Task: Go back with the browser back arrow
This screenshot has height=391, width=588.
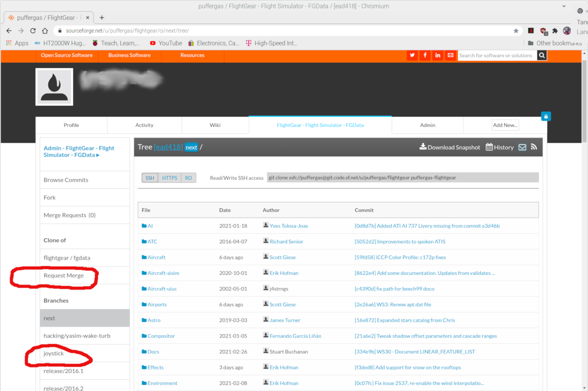Action: tap(9, 30)
